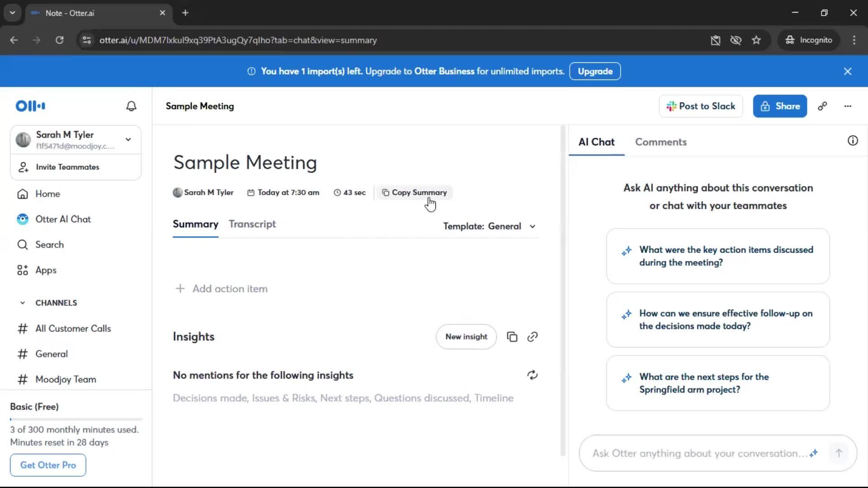This screenshot has width=868, height=488.
Task: Open the Otter AI Chat icon
Action: 23,219
